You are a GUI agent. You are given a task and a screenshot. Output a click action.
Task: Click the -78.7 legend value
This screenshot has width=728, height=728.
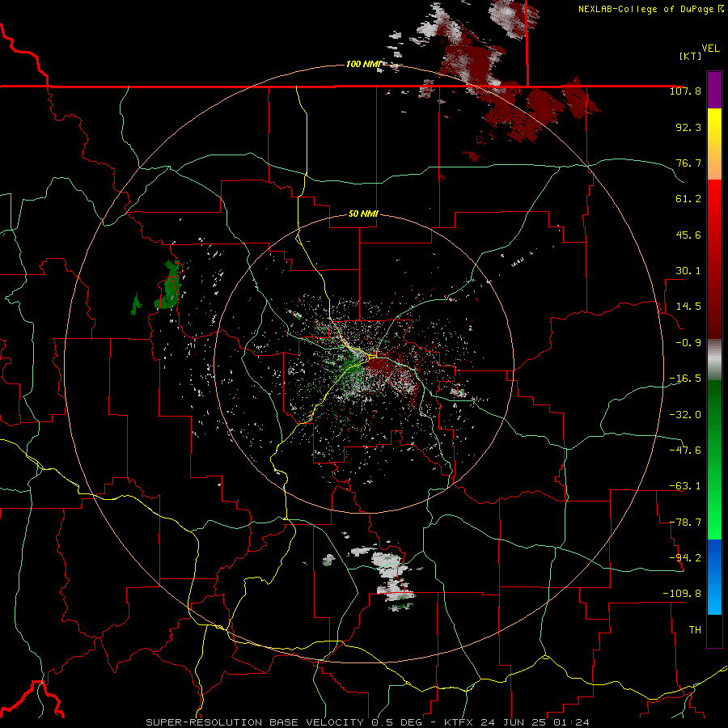click(685, 523)
